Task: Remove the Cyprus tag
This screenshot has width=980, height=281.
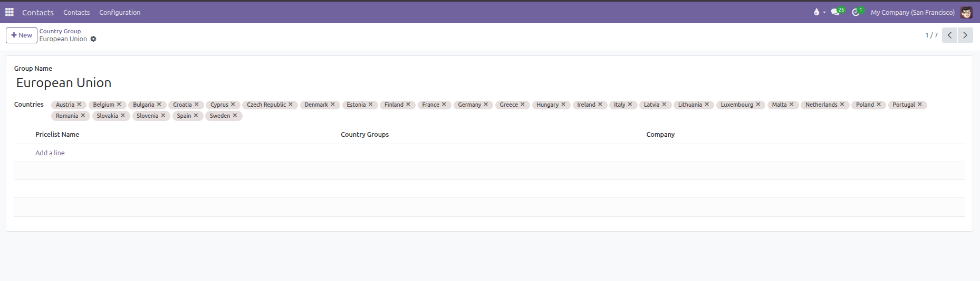Action: 233,105
